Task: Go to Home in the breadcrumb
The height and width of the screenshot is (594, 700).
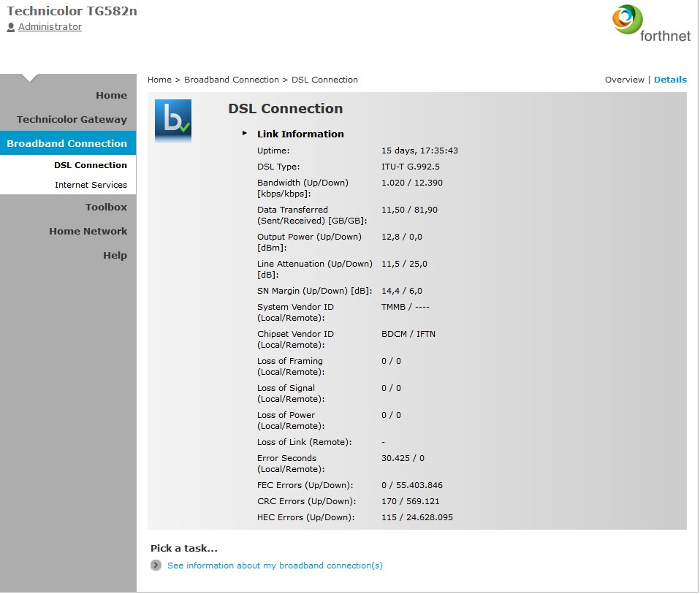Action: tap(159, 80)
